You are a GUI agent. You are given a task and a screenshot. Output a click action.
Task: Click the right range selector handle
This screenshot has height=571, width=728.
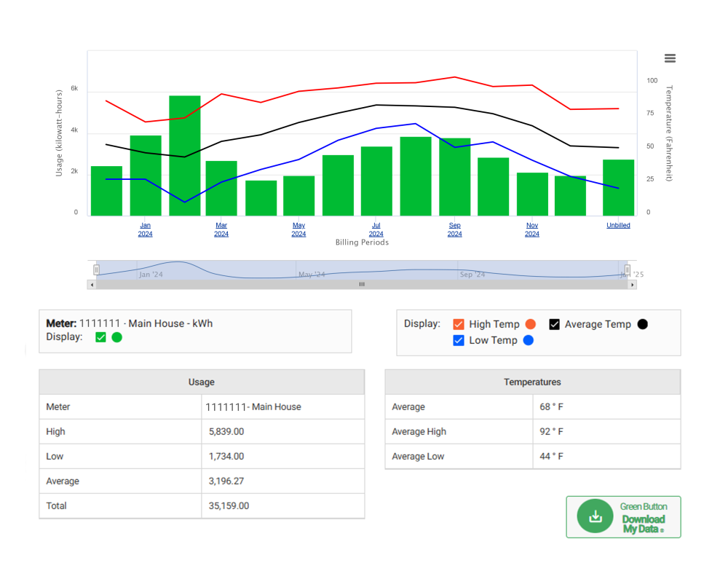pos(626,269)
